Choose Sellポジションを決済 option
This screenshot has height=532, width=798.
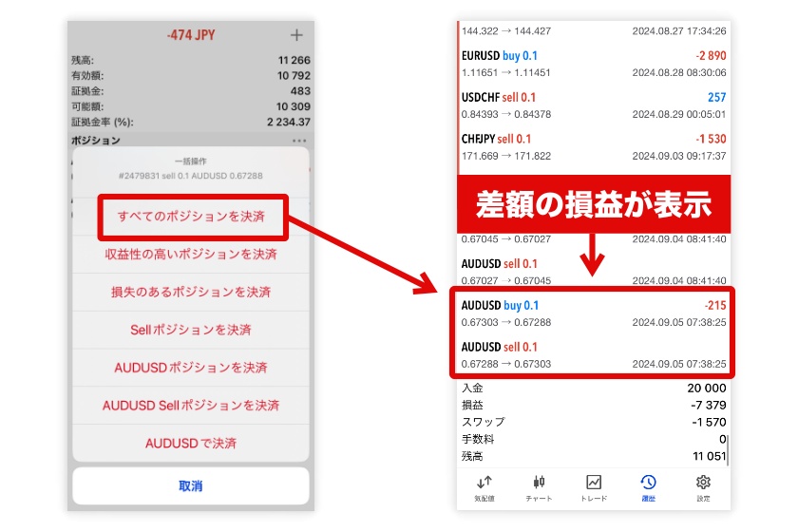191,330
